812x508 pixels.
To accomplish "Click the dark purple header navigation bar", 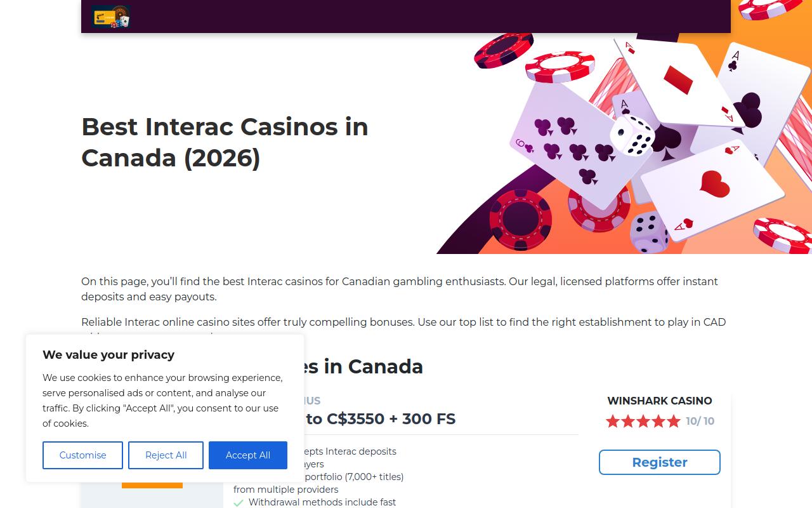I will [x=406, y=17].
